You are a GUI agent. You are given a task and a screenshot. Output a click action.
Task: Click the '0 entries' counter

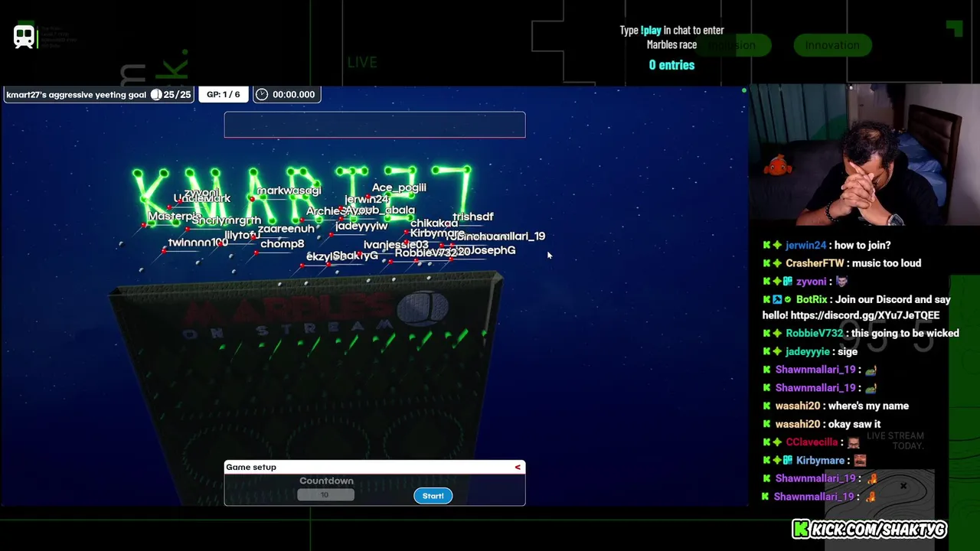[671, 65]
